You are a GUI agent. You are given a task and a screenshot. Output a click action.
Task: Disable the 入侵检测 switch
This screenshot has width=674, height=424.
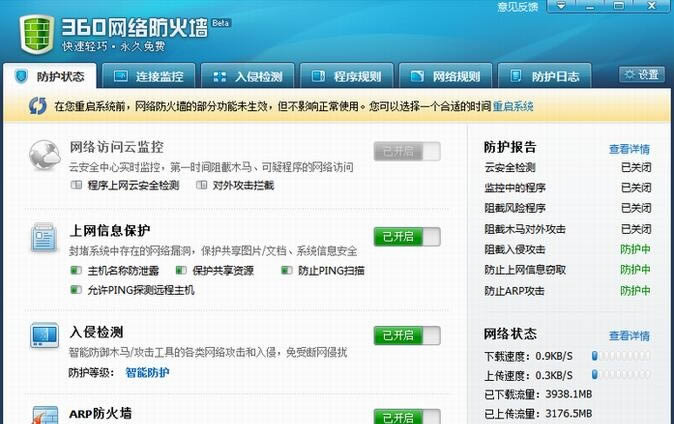(407, 335)
